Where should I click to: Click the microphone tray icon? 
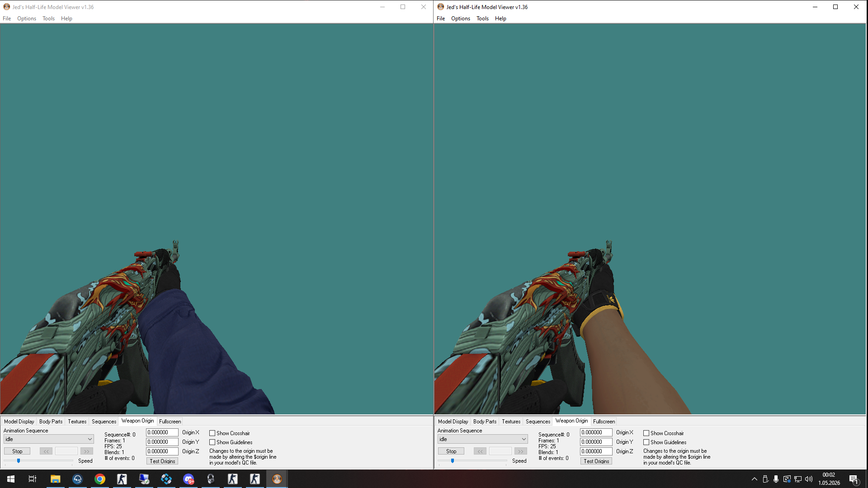(x=776, y=479)
